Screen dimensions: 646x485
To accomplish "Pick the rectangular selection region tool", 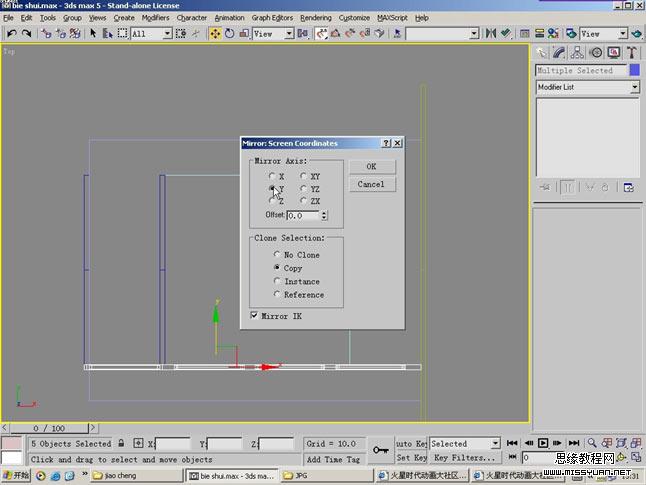I will (x=122, y=33).
